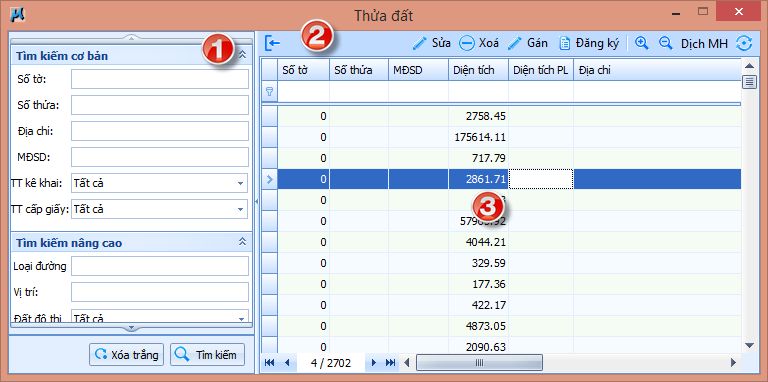768x382 pixels.
Task: Collapse the Tìm kiếm nâng cao section
Action: (x=242, y=242)
